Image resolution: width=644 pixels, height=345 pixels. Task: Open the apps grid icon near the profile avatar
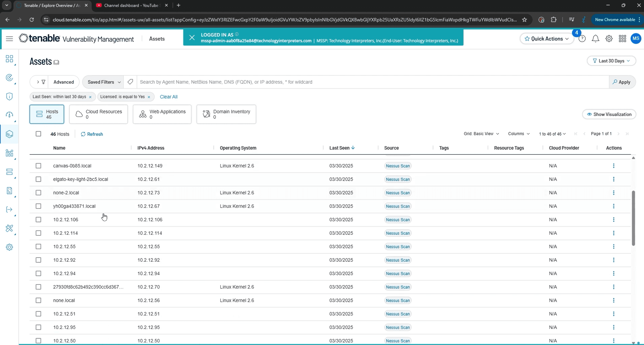622,38
